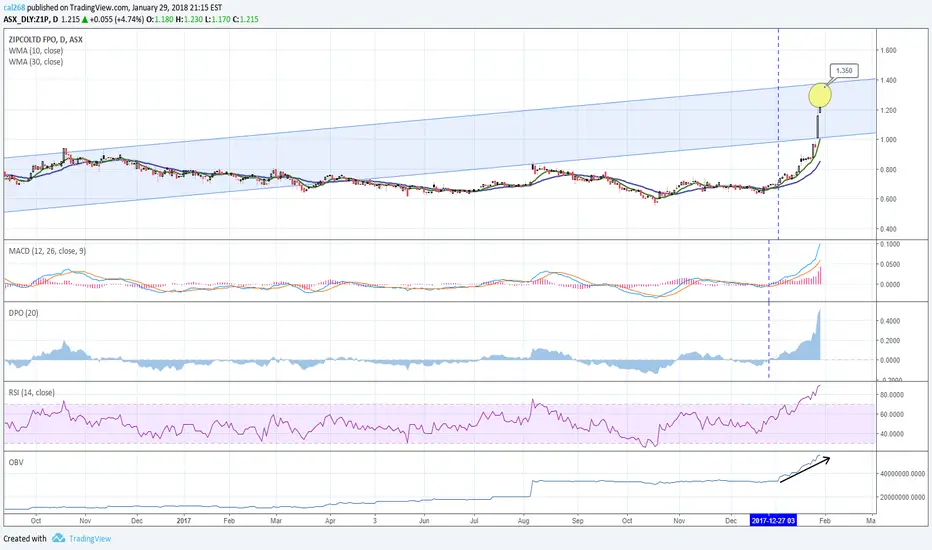Screen dimensions: 932x550
Task: Click the 2017 year label on time axis
Action: click(184, 521)
